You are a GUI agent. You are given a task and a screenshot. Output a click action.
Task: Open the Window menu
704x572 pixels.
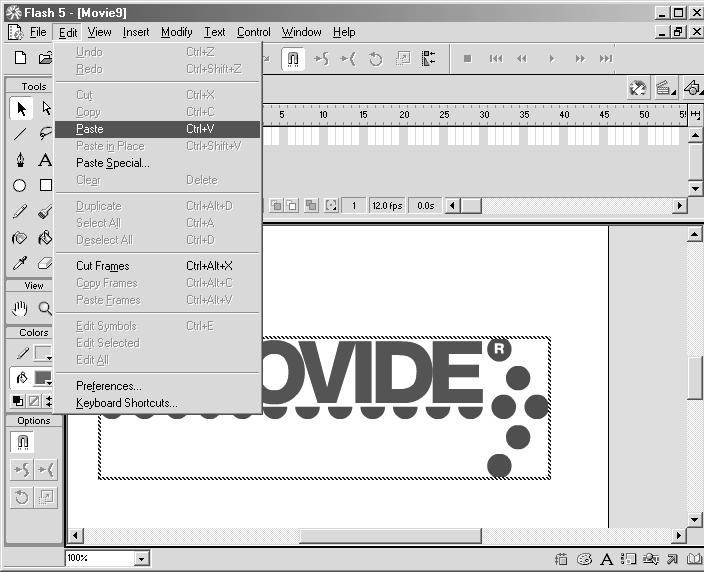(301, 32)
